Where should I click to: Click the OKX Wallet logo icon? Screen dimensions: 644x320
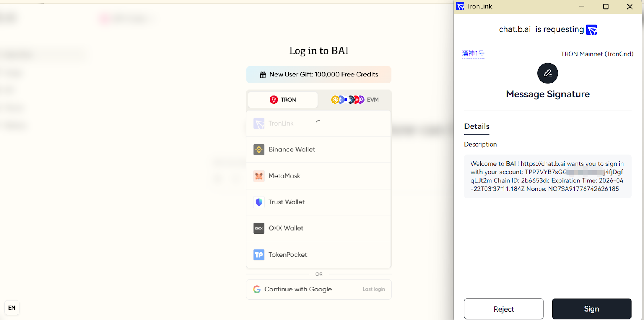259,228
